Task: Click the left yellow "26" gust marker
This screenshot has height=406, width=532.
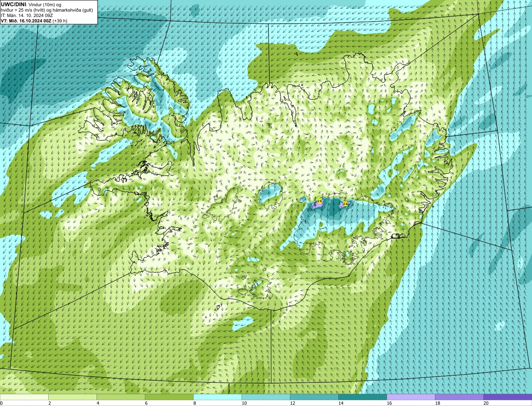Action: pos(319,201)
